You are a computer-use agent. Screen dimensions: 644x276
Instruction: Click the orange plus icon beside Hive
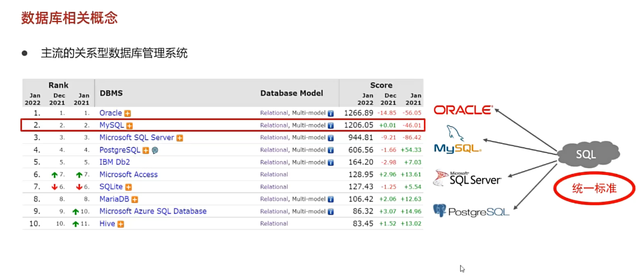120,224
